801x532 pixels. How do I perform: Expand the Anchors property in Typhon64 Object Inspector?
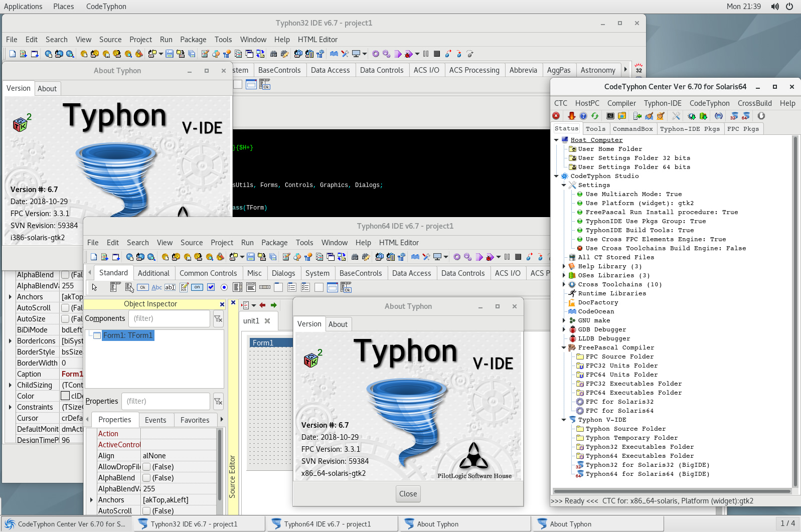tap(91, 500)
